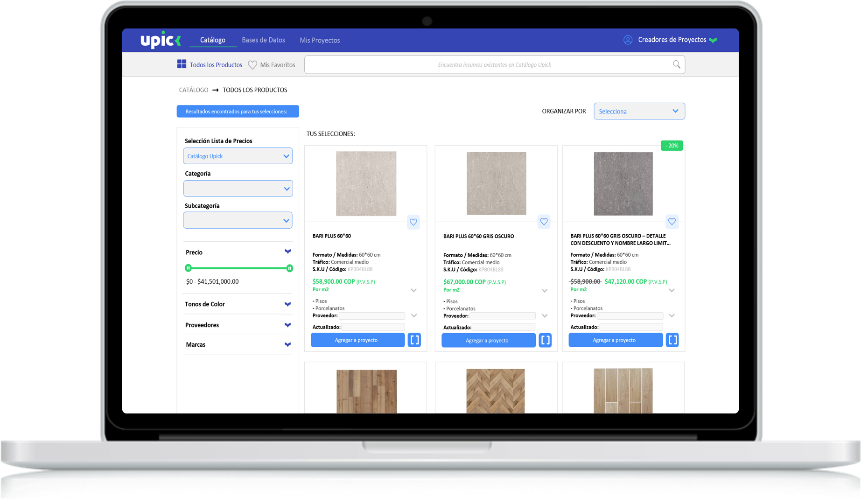Viewport: 861px width, 504px height.
Task: Click the right handle of the Precio slider
Action: point(289,268)
